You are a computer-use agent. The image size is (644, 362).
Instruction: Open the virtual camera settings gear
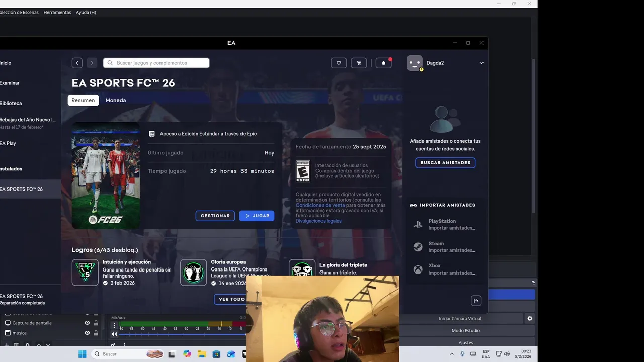(x=530, y=318)
